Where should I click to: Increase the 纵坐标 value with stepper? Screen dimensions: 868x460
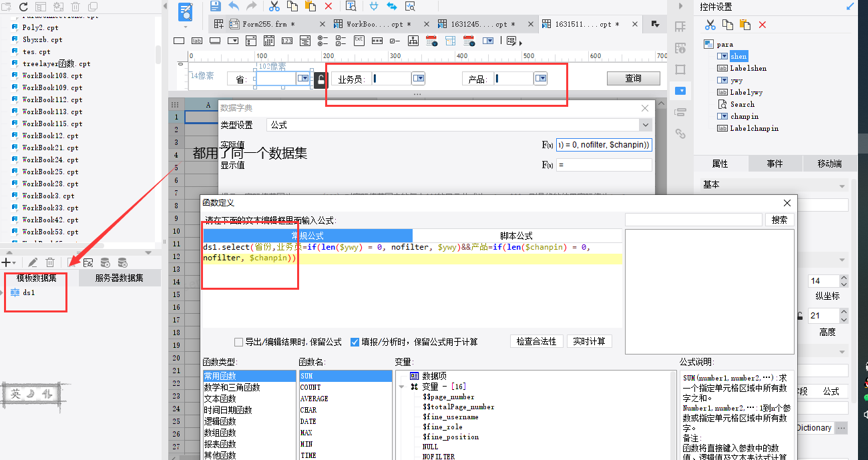click(x=843, y=278)
